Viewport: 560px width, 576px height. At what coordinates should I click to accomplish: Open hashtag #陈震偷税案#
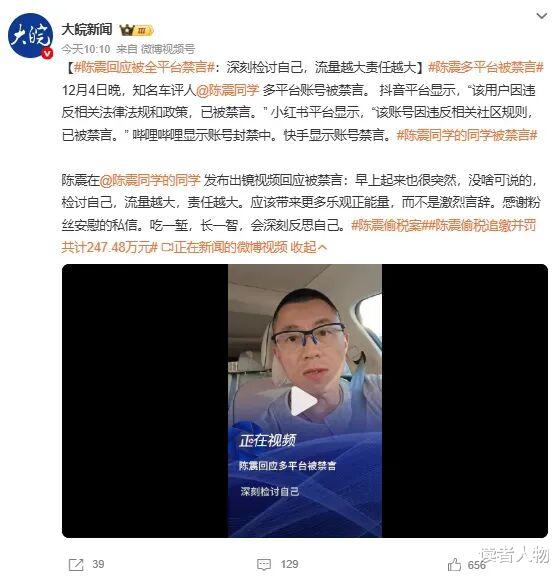coord(388,225)
